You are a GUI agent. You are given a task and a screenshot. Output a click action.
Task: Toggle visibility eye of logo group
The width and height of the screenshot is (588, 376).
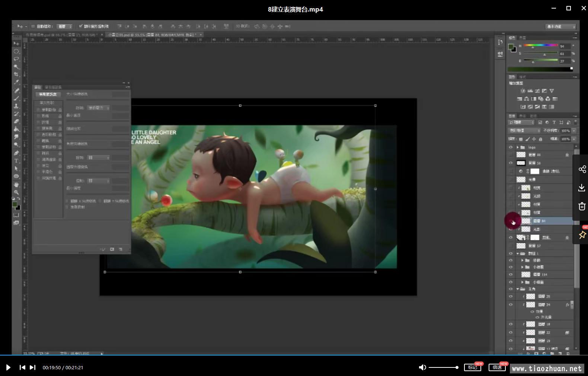pos(511,147)
